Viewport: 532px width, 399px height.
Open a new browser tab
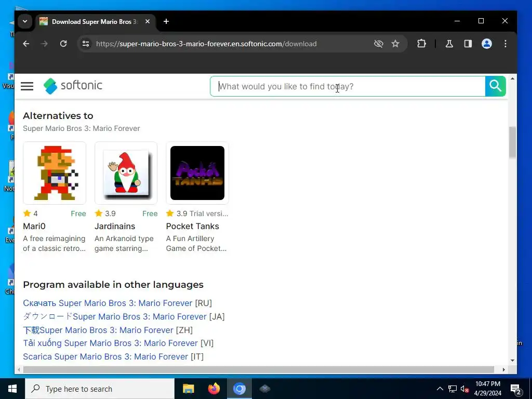[166, 21]
